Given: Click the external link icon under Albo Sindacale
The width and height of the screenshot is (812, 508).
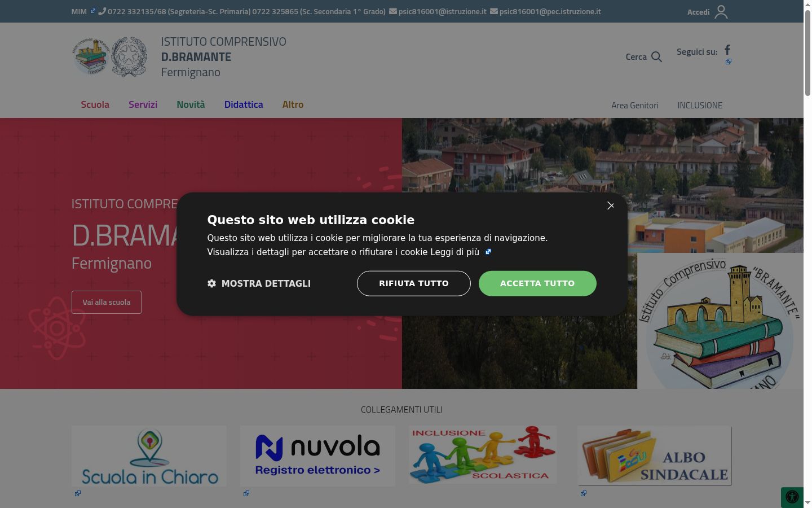Looking at the screenshot, I should 584,493.
